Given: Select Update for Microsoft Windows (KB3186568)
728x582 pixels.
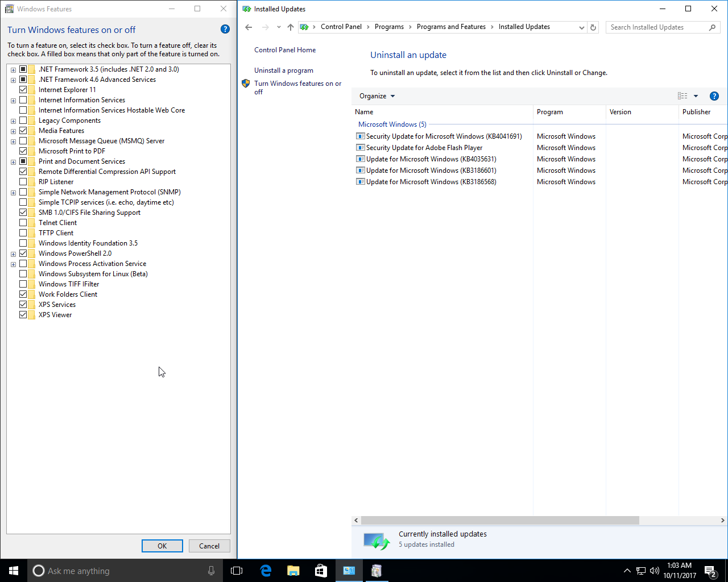Looking at the screenshot, I should tap(431, 182).
